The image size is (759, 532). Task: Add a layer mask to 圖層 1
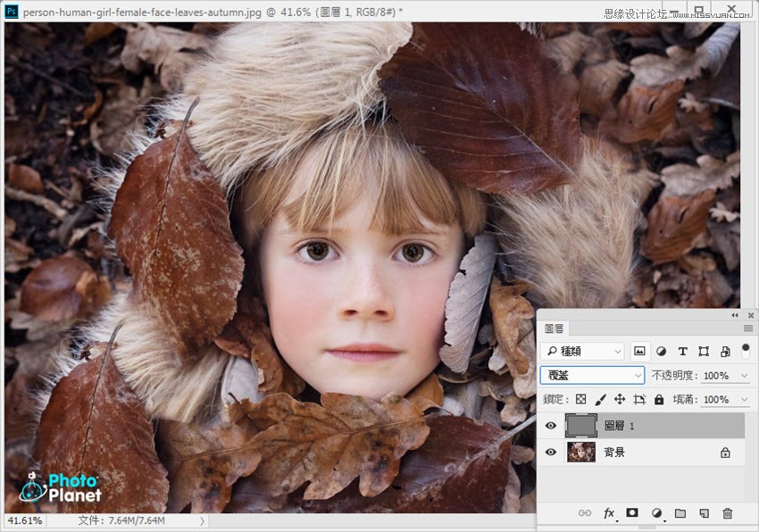tap(632, 513)
